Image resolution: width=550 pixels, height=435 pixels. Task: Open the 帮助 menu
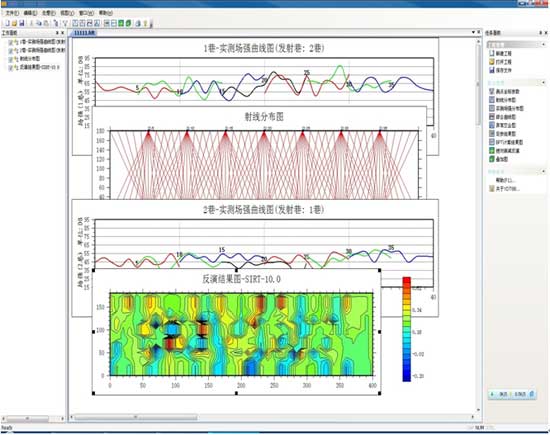(x=105, y=13)
